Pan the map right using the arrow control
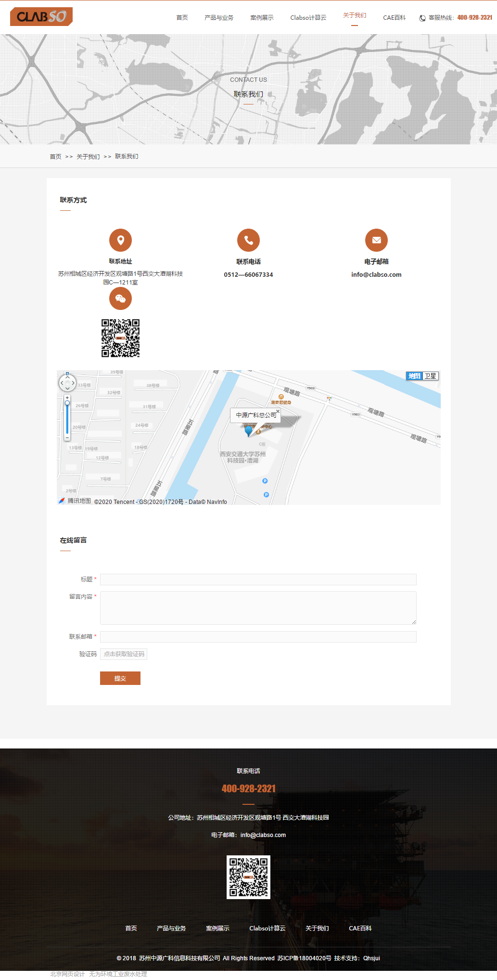The width and height of the screenshot is (497, 980). [73, 383]
